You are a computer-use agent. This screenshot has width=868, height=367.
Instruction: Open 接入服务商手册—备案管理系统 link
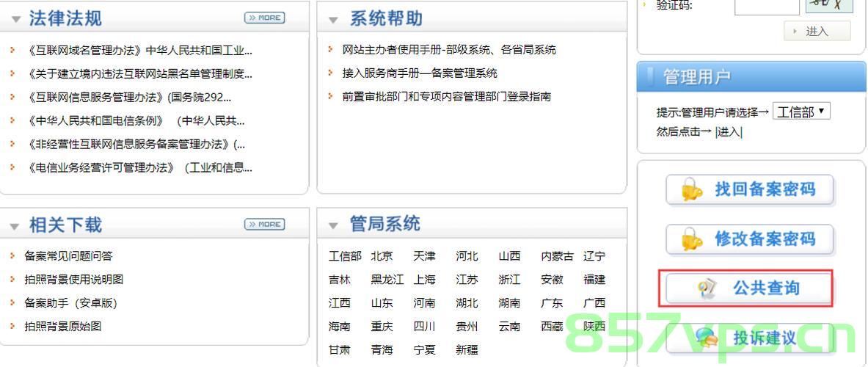[x=420, y=73]
